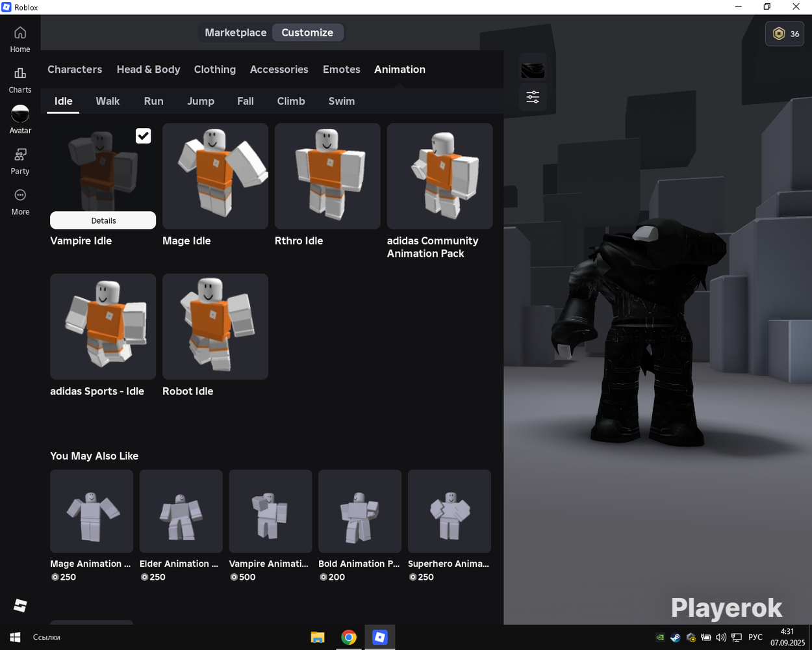Open the avatar filter sliders icon
Image resolution: width=812 pixels, height=650 pixels.
[x=533, y=97]
